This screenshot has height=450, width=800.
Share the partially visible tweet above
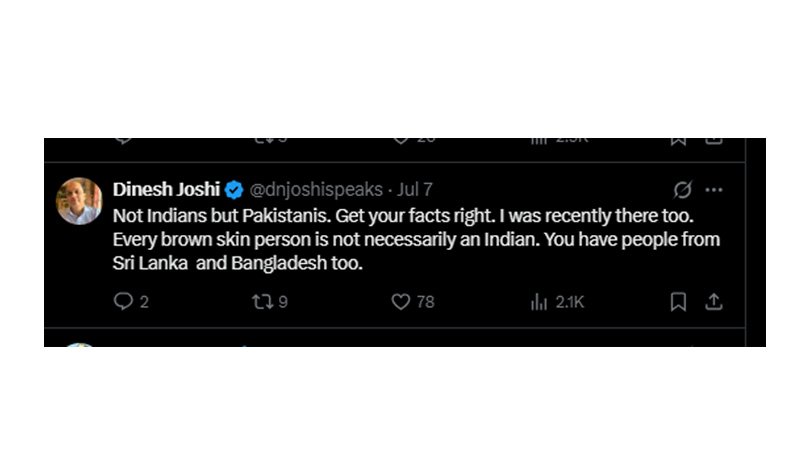pos(714,140)
